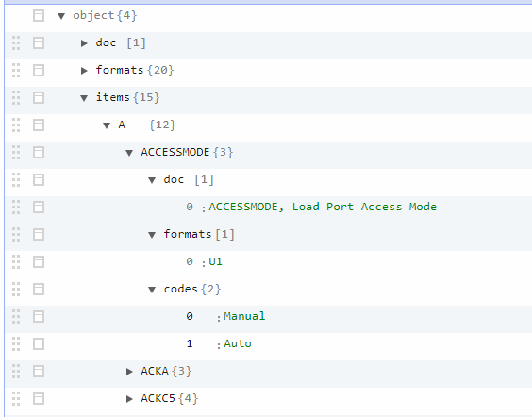
Task: Open the action menu icon for ACKA row
Action: (39, 371)
